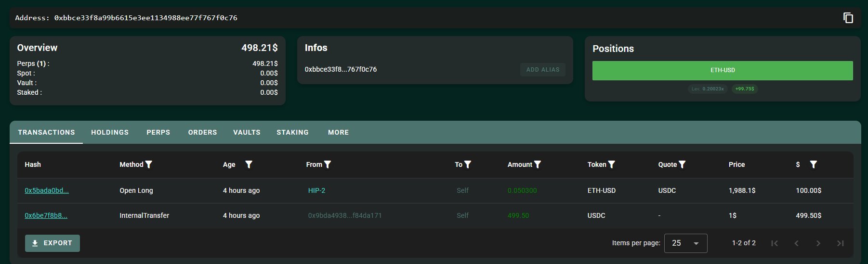
Task: Switch to the Holdings tab
Action: tap(110, 132)
